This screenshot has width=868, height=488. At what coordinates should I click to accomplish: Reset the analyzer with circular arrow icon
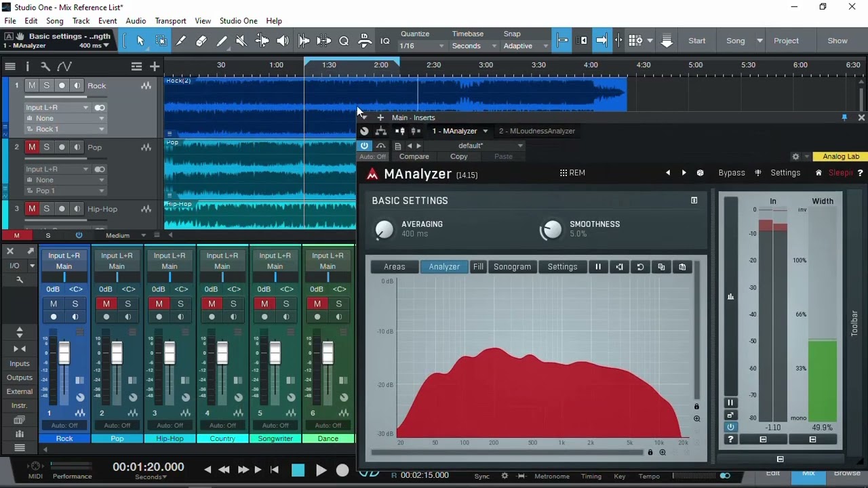click(640, 267)
